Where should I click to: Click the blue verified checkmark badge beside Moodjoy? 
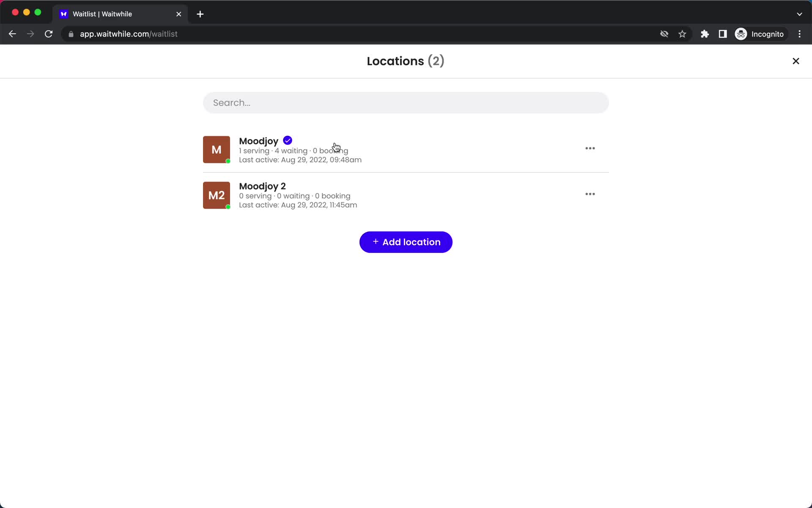pyautogui.click(x=288, y=141)
